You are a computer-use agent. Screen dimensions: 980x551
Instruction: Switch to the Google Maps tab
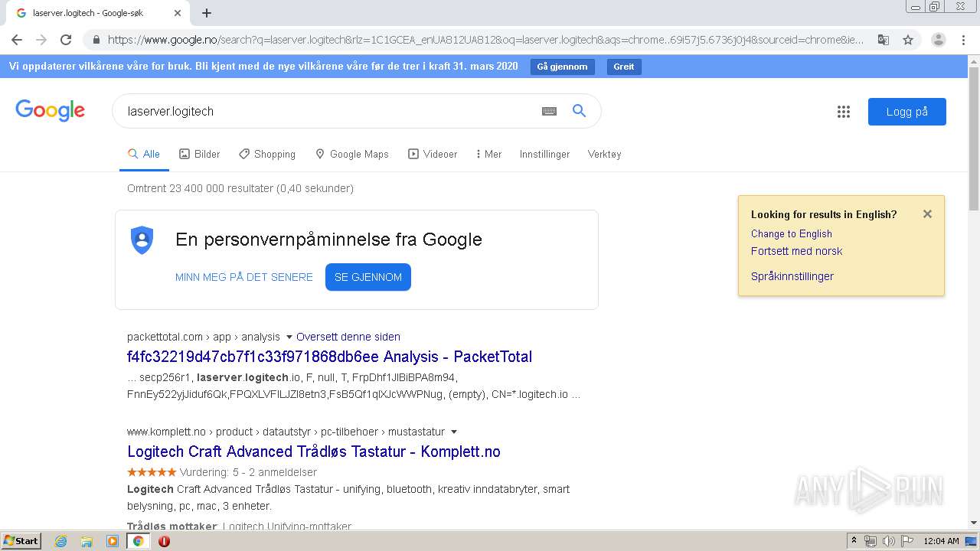point(351,154)
